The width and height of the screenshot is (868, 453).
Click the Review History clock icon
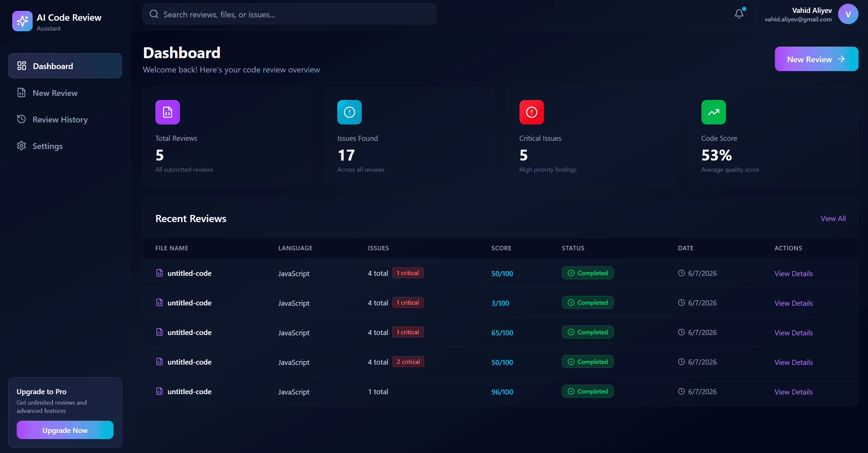click(21, 119)
